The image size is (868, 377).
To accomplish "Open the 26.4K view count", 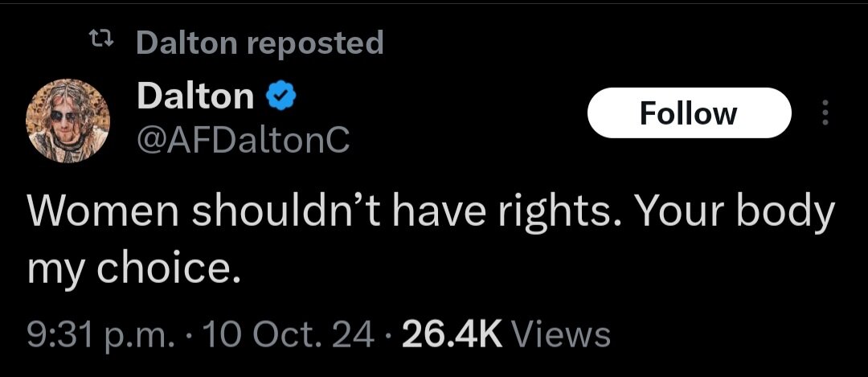I will [x=451, y=334].
